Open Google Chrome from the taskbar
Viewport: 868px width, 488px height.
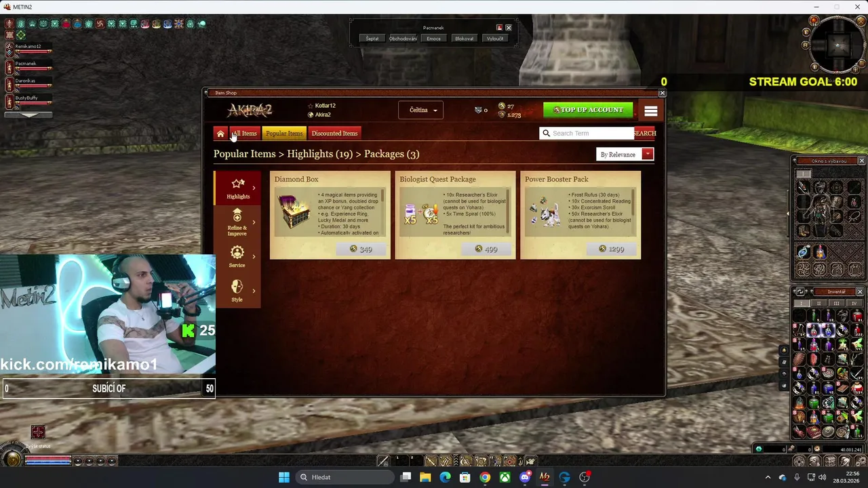485,477
